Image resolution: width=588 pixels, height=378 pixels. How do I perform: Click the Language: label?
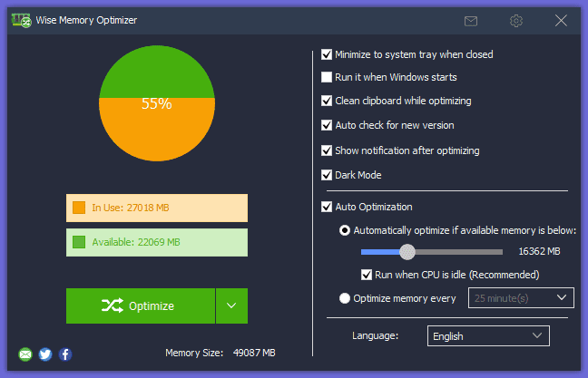(x=375, y=335)
